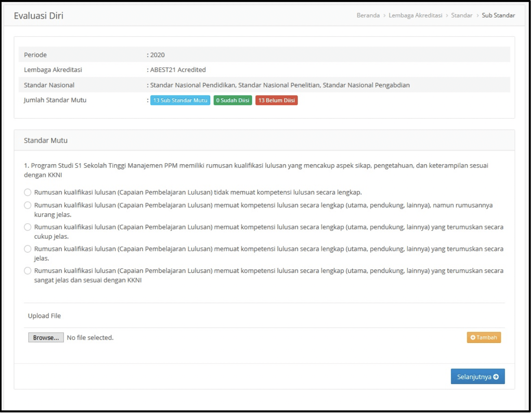Image resolution: width=532 pixels, height=414 pixels.
Task: Select option terumuskan secara jelas
Action: click(x=27, y=248)
